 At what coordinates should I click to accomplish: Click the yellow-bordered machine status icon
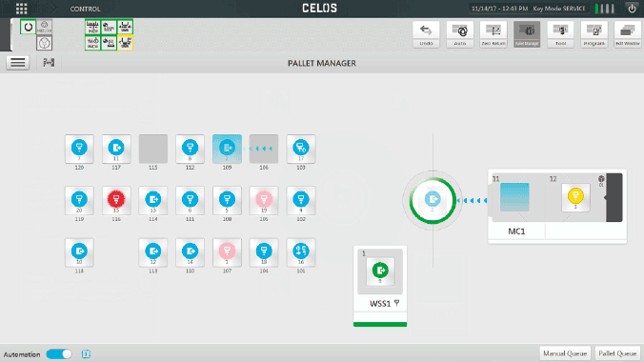[x=125, y=43]
